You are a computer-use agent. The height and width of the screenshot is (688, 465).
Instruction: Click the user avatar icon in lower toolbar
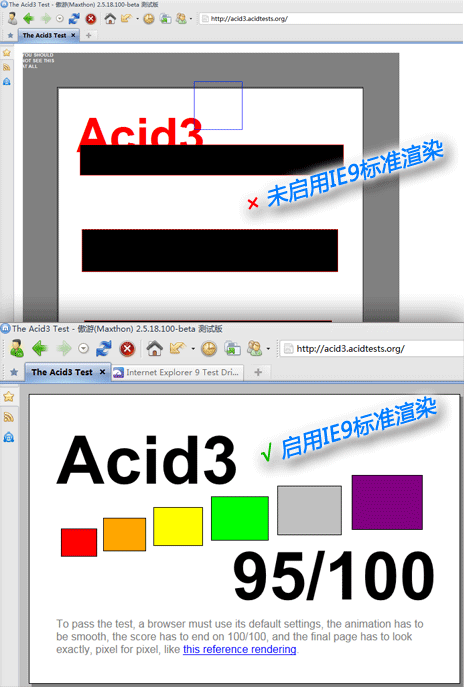coord(17,348)
